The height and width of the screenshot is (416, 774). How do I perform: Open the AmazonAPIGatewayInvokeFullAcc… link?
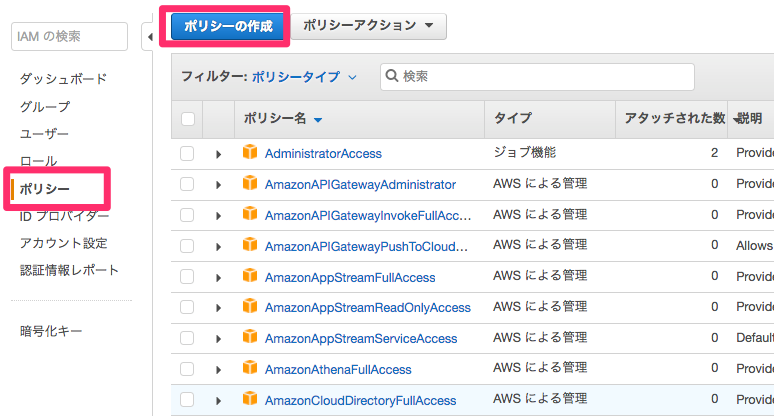[368, 216]
